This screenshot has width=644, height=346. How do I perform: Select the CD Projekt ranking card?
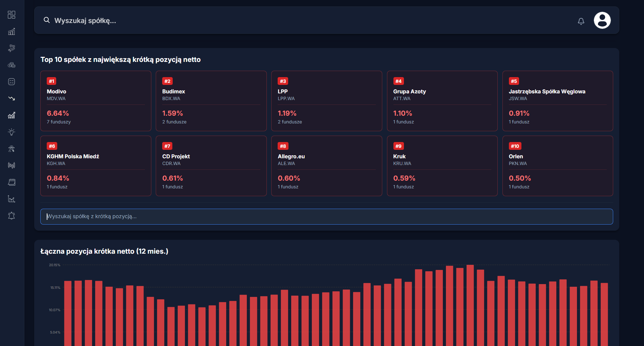tap(211, 166)
